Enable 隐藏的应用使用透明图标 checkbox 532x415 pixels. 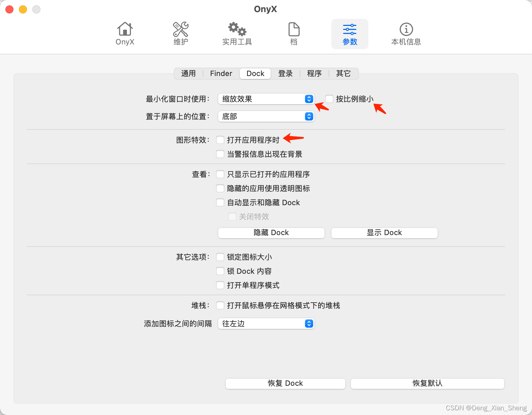(x=220, y=188)
